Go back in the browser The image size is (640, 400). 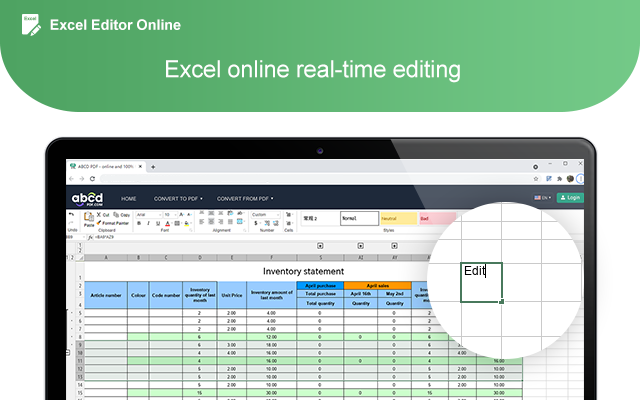pyautogui.click(x=71, y=179)
